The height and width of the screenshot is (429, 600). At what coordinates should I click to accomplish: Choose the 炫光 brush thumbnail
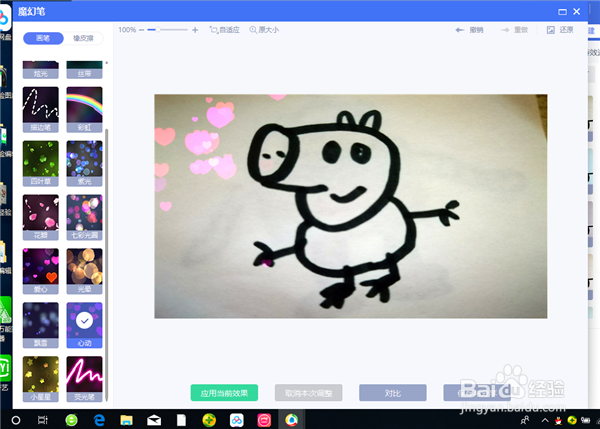coord(41,69)
